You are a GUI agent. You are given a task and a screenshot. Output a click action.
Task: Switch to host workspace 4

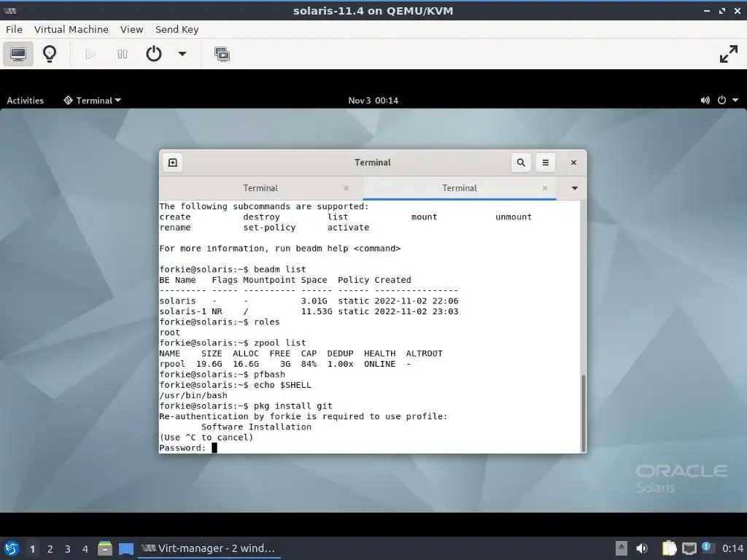pos(85,549)
